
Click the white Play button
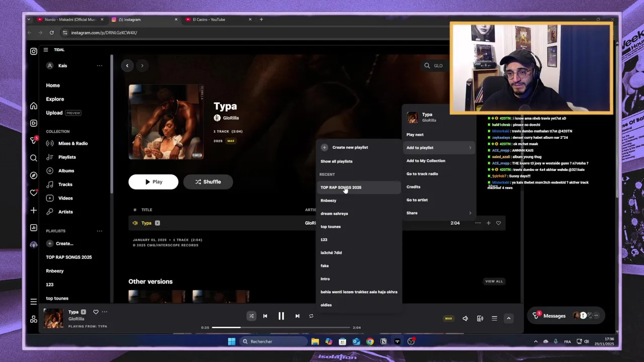click(x=153, y=182)
